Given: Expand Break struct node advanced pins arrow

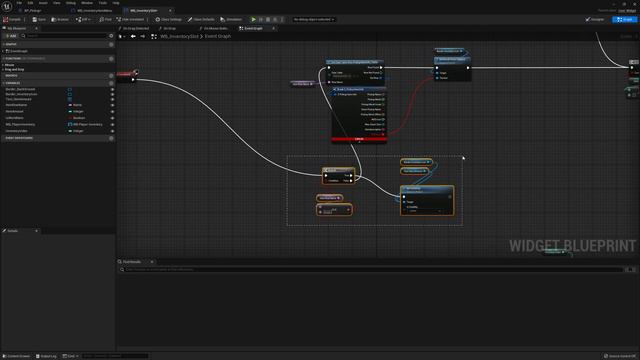Looking at the screenshot, I should (x=359, y=142).
